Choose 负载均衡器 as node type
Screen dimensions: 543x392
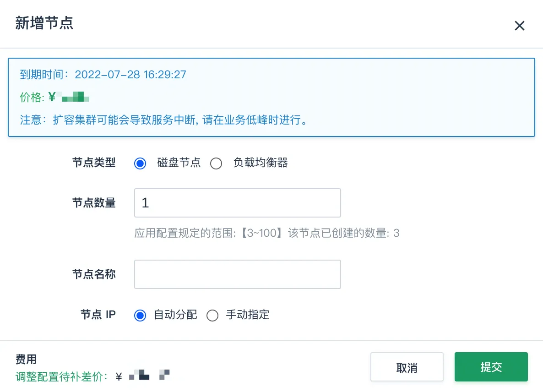(216, 163)
